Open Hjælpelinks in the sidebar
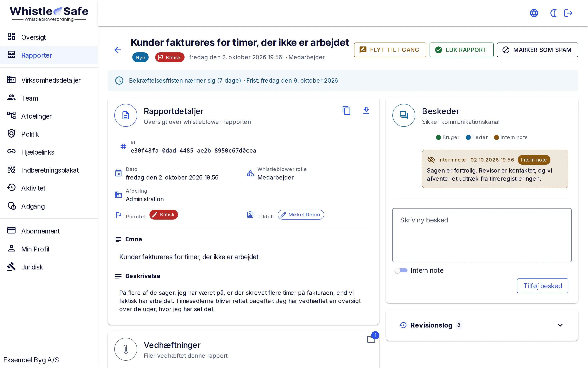Image resolution: width=588 pixels, height=368 pixels. (49, 152)
